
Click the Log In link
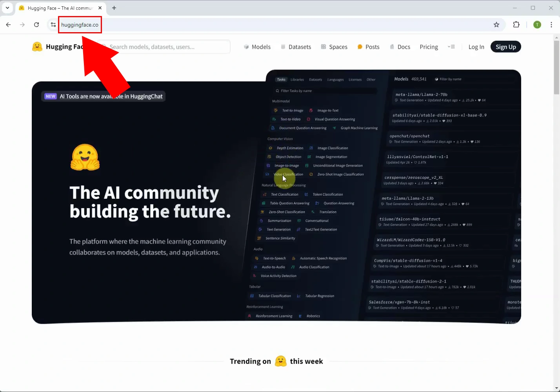point(476,47)
